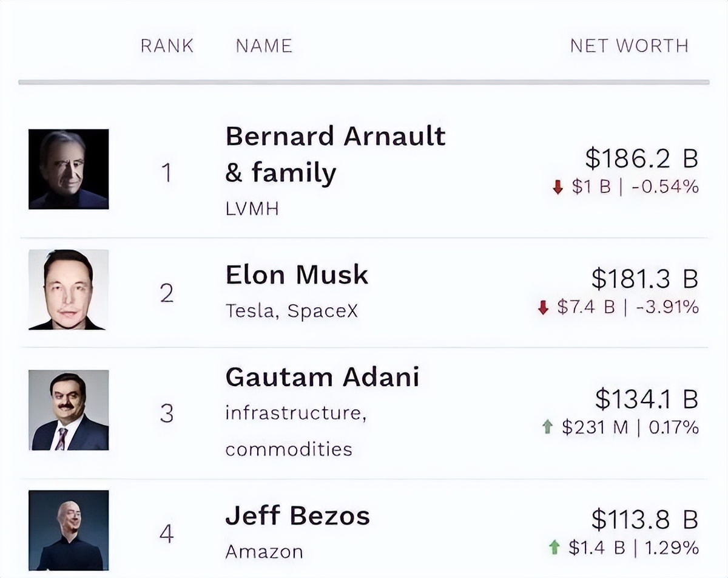The height and width of the screenshot is (578, 728).
Task: Open the profile photo in the rank 2 row
Action: (x=69, y=290)
